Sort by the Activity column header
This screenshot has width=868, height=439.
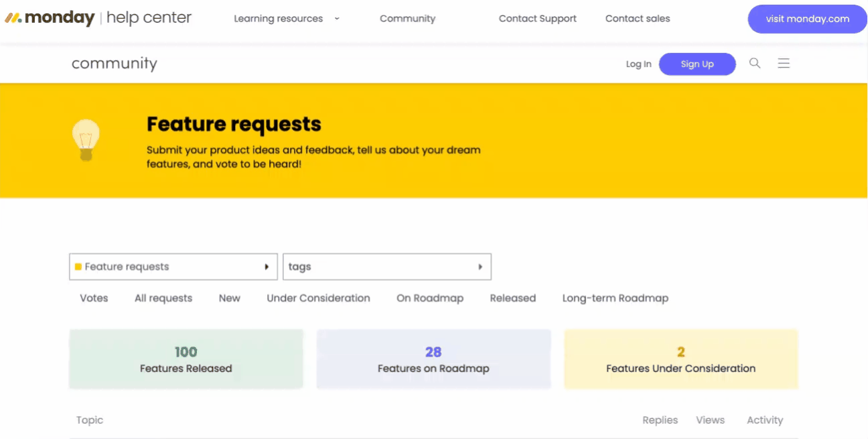(x=765, y=420)
